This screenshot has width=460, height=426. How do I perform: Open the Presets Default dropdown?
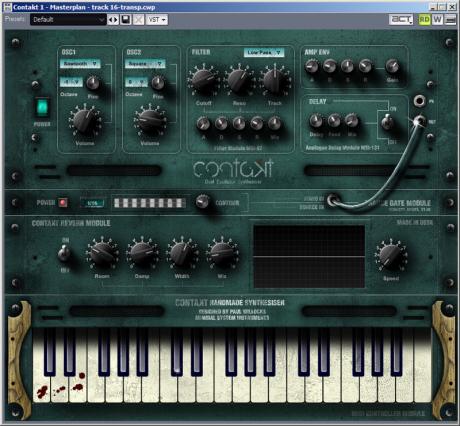(68, 20)
